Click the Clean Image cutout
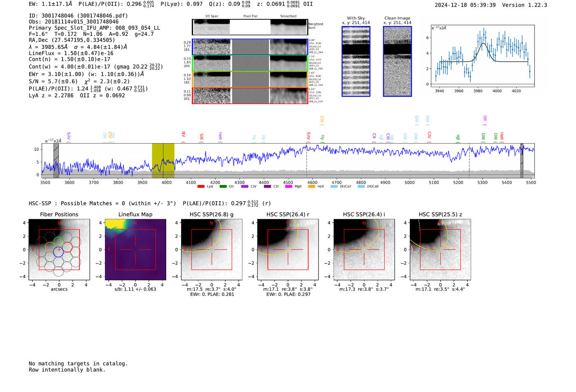This screenshot has width=576, height=392. [397, 61]
